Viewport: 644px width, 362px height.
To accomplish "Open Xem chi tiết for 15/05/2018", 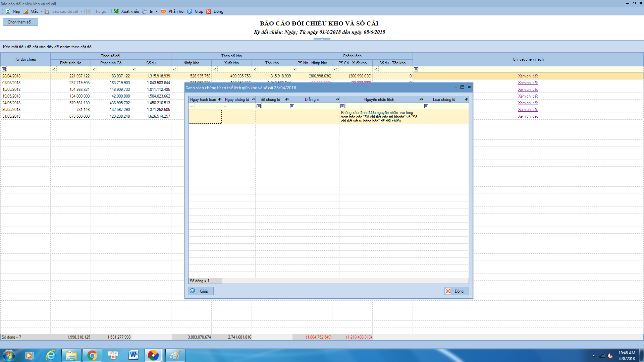I will [x=528, y=89].
